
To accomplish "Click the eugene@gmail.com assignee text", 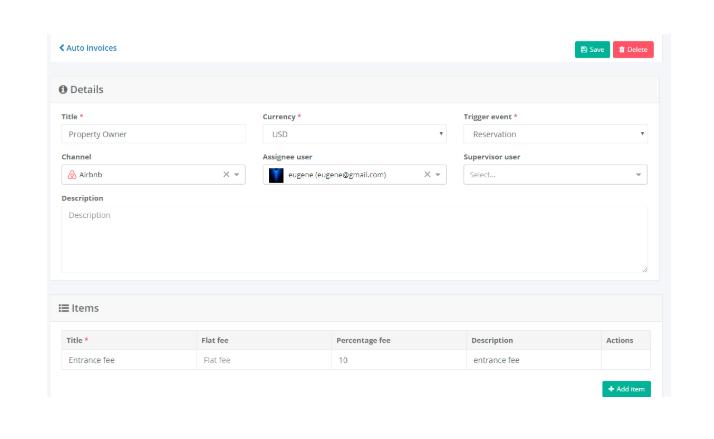I will tap(337, 174).
